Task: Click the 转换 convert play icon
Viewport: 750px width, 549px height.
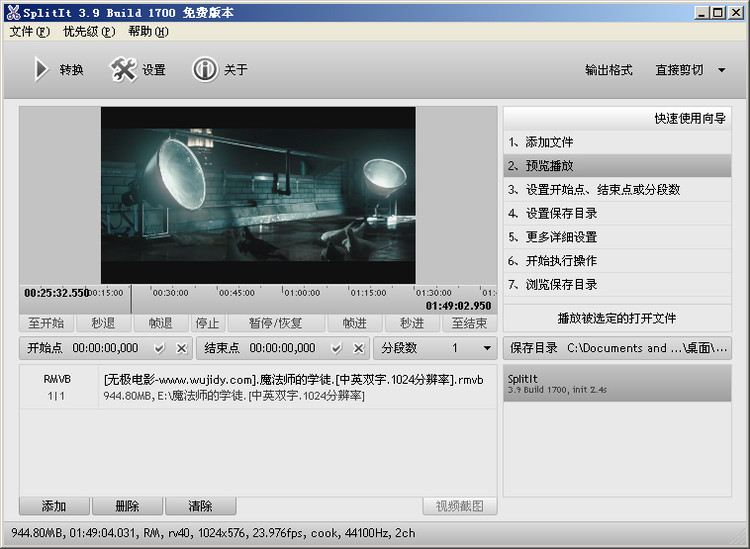Action: tap(41, 70)
